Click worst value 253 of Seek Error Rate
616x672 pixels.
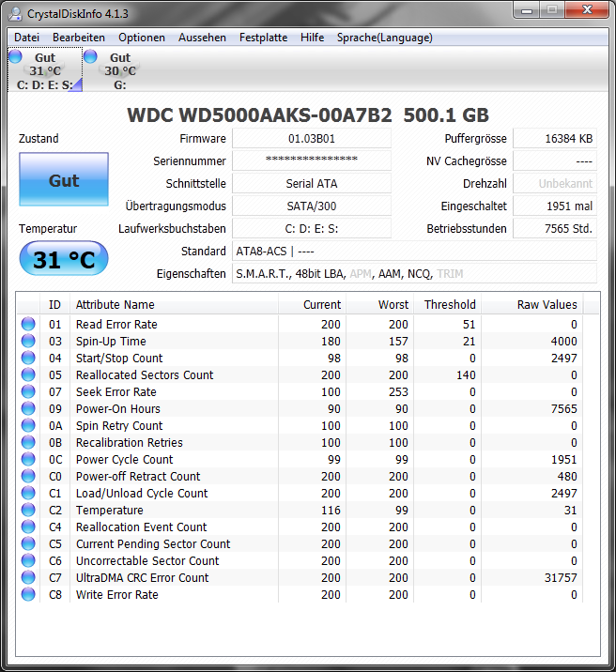point(398,391)
